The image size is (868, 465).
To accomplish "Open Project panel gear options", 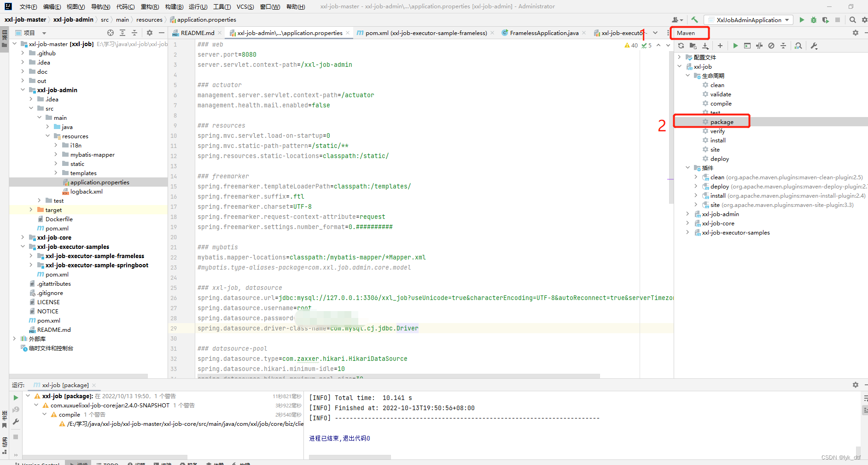I will click(150, 33).
